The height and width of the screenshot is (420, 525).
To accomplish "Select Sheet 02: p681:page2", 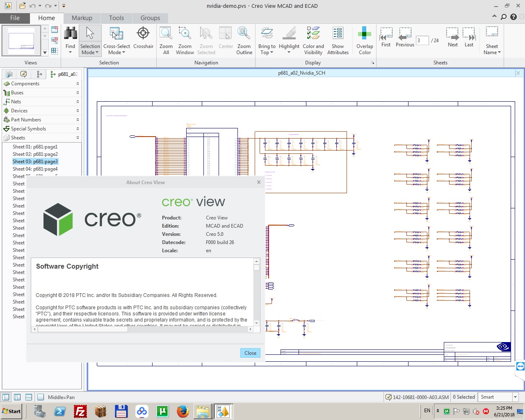I will pos(35,154).
